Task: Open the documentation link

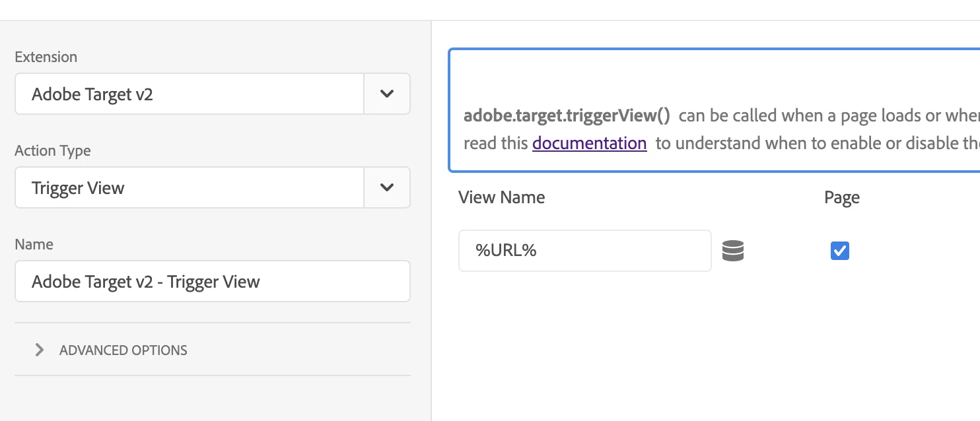Action: point(589,143)
